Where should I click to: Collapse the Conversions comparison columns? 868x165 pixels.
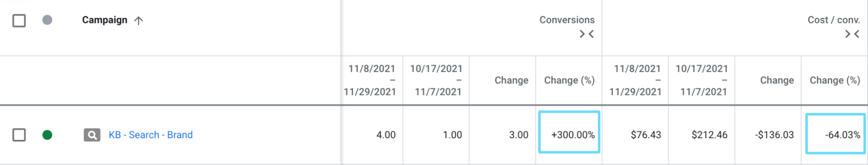(x=587, y=34)
